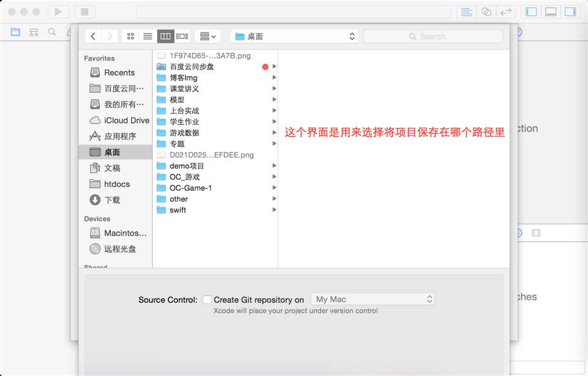Select the 专题 folder
This screenshot has height=376, width=588.
point(216,143)
